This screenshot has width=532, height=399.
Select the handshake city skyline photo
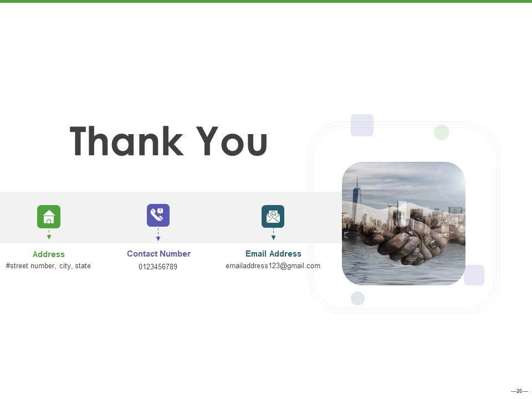click(403, 223)
